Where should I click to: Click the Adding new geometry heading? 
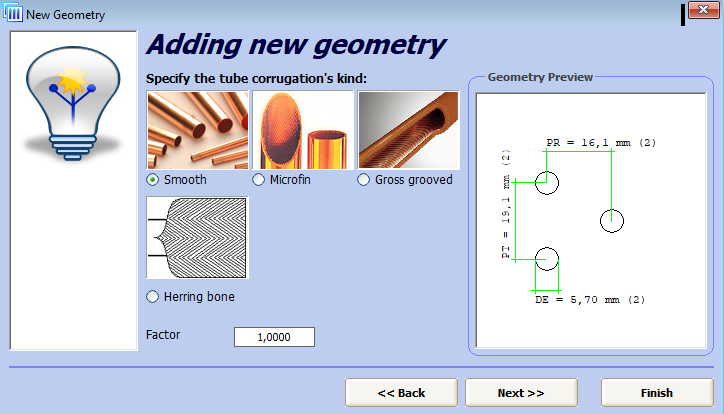pos(296,46)
